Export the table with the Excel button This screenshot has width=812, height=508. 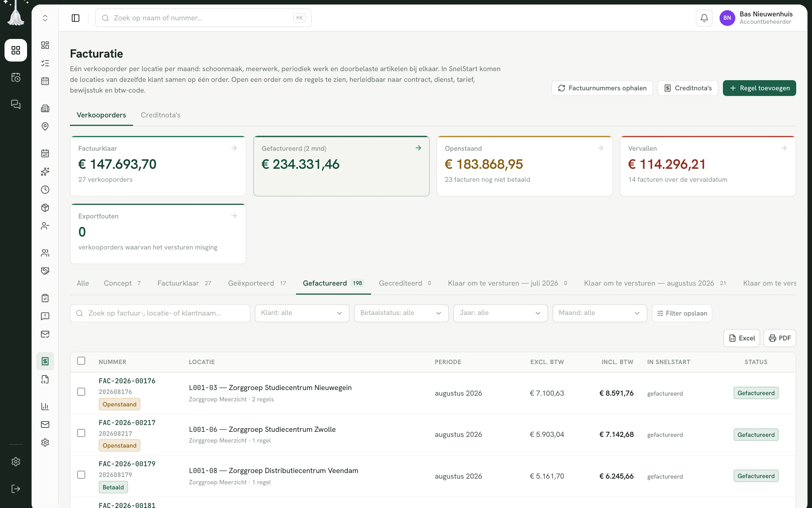point(742,338)
